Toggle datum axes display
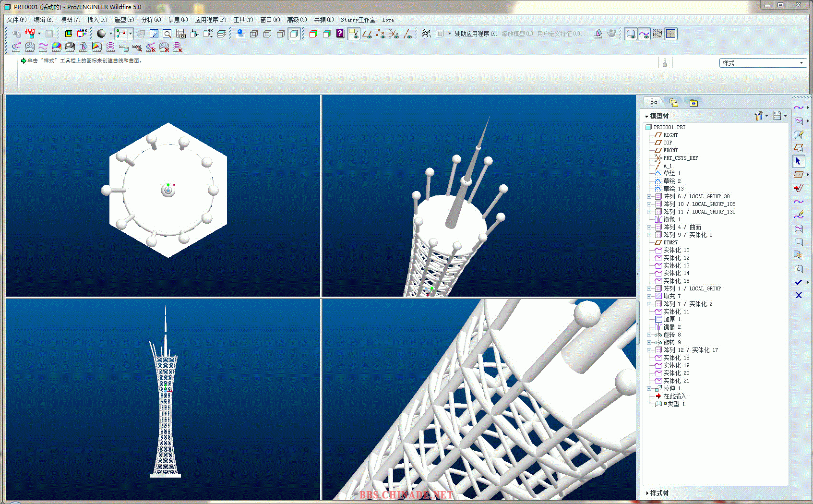The image size is (813, 504). point(407,34)
